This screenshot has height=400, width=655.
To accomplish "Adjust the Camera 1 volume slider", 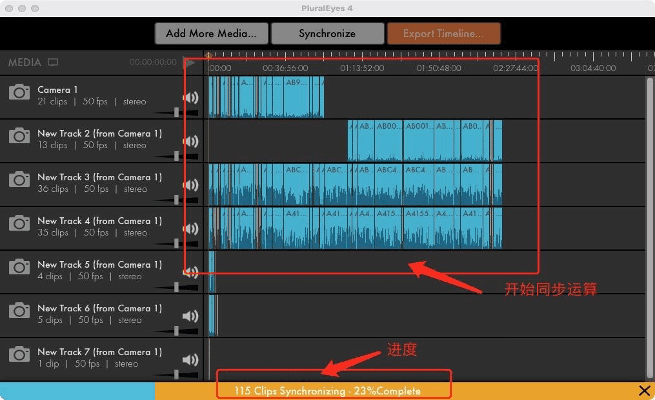I will click(176, 112).
